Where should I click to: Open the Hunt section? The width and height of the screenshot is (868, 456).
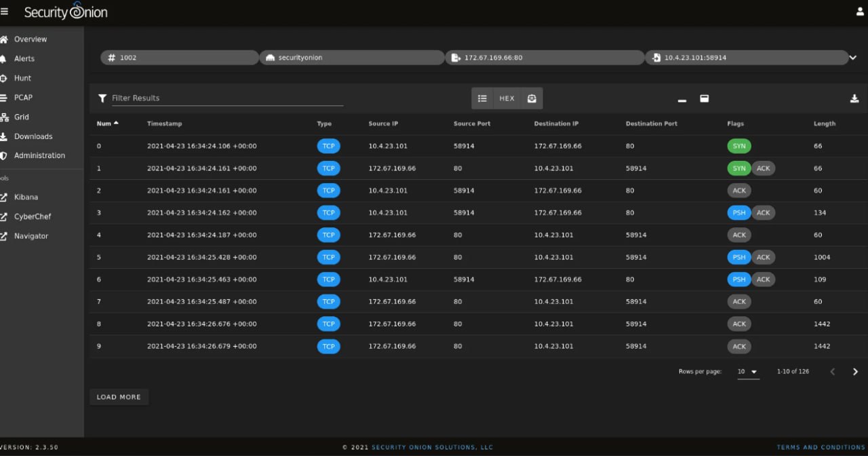[22, 78]
